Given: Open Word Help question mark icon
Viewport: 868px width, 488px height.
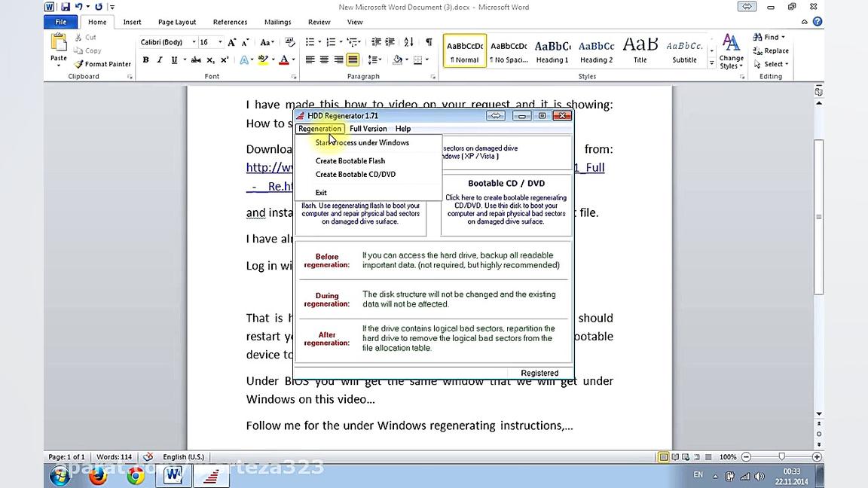Looking at the screenshot, I should click(818, 22).
